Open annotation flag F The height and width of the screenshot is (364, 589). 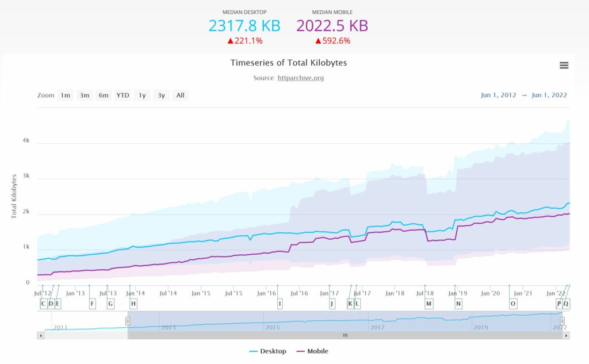pos(93,304)
